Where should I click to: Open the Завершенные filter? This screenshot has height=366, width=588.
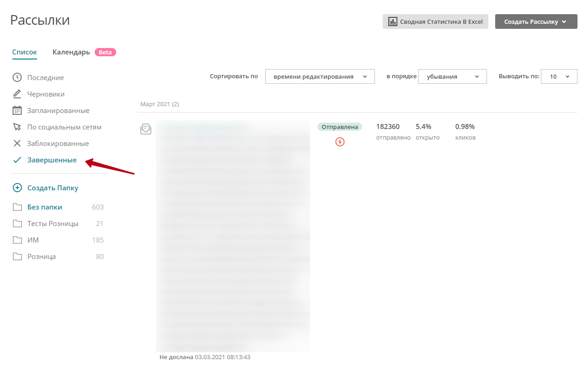[52, 160]
